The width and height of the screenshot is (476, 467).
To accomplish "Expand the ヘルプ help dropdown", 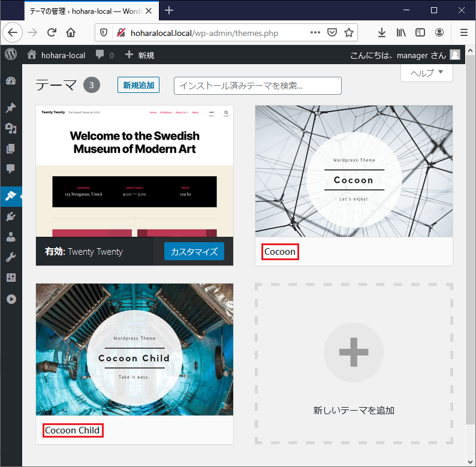I will point(427,73).
